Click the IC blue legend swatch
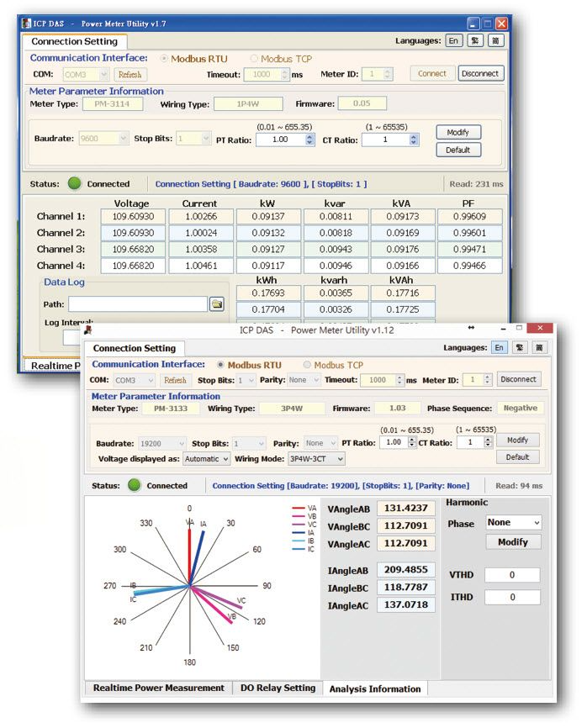This screenshot has height=728, width=587. 299,549
